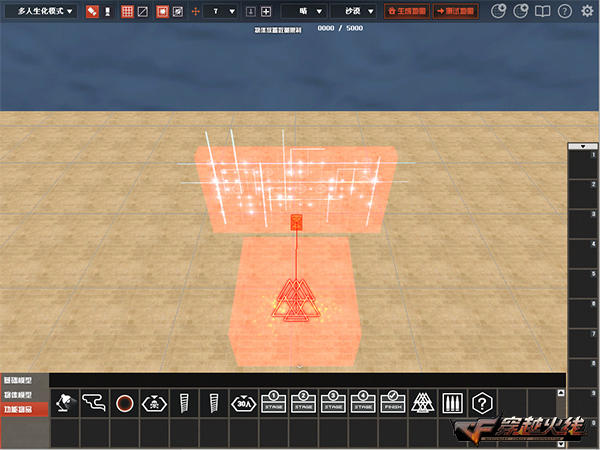Viewport: 600px width, 450px height.
Task: Switch to the 基础模型 category tab
Action: tap(24, 380)
